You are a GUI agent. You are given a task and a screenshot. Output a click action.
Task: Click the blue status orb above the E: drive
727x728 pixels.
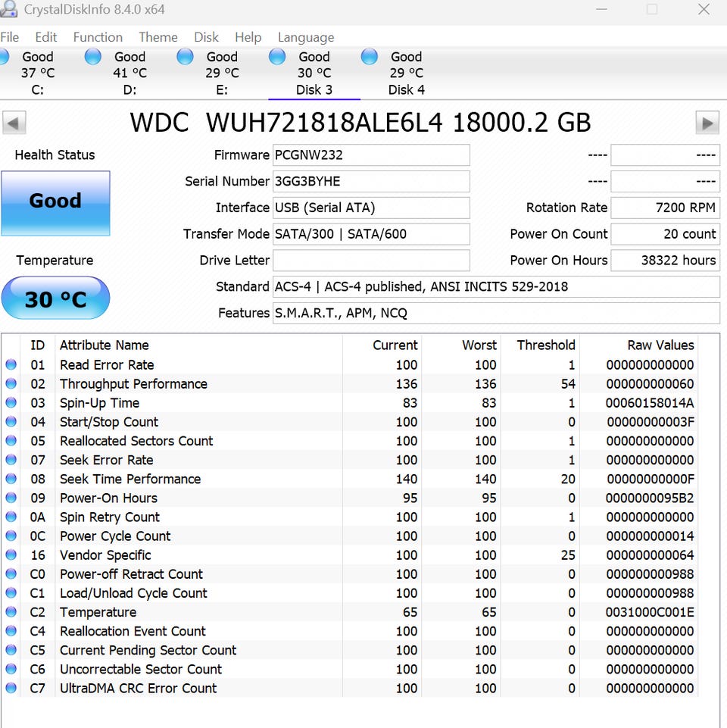pos(186,56)
